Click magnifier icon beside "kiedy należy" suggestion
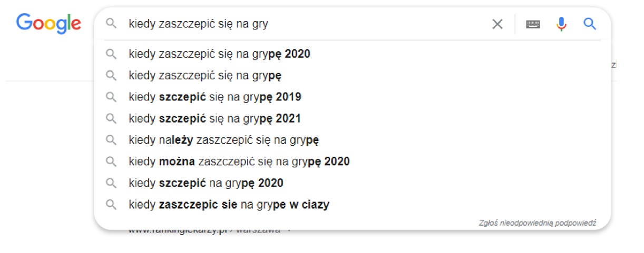 point(111,140)
